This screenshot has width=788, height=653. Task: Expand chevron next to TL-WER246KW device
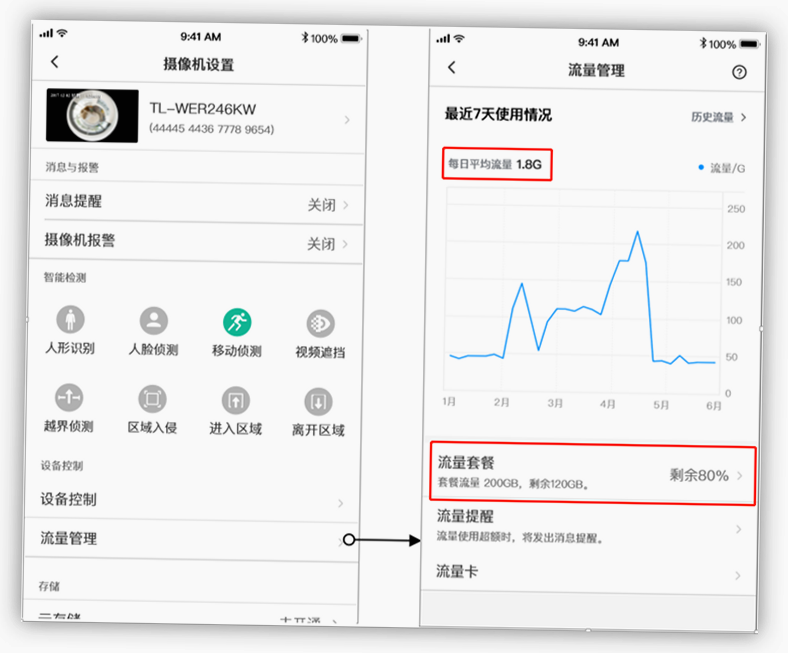[x=347, y=120]
